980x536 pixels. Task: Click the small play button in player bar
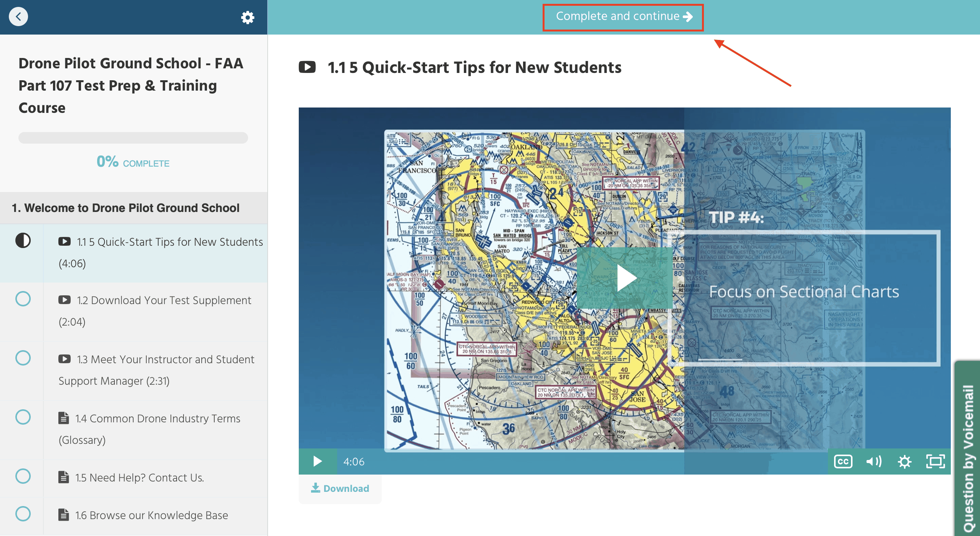click(317, 461)
